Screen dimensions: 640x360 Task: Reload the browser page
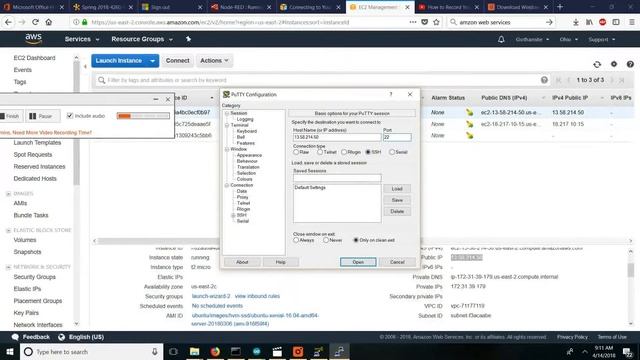coord(35,22)
